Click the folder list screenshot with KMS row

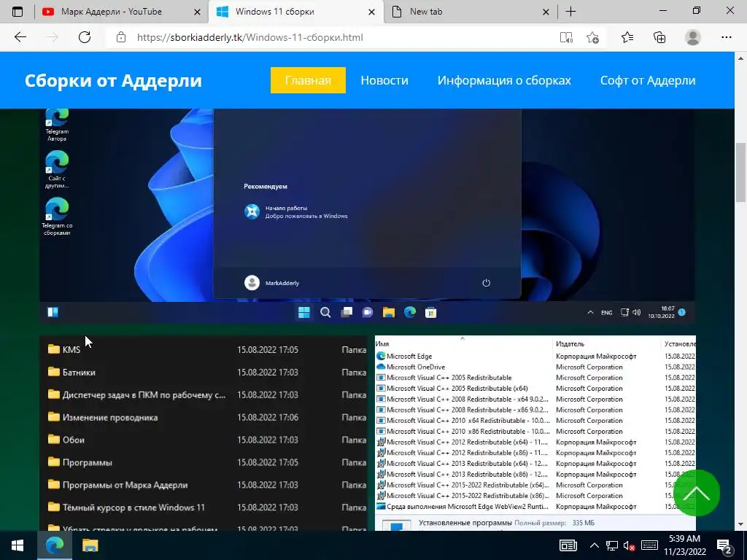[204, 433]
